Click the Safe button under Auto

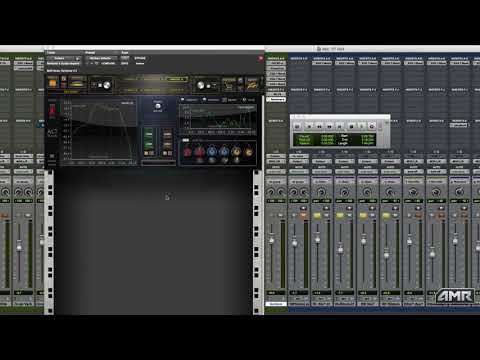(x=125, y=63)
